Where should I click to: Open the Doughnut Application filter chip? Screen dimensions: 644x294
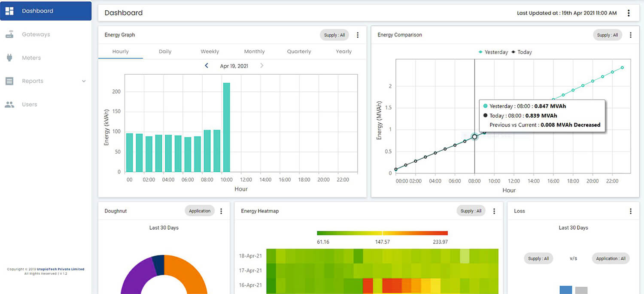click(x=200, y=211)
